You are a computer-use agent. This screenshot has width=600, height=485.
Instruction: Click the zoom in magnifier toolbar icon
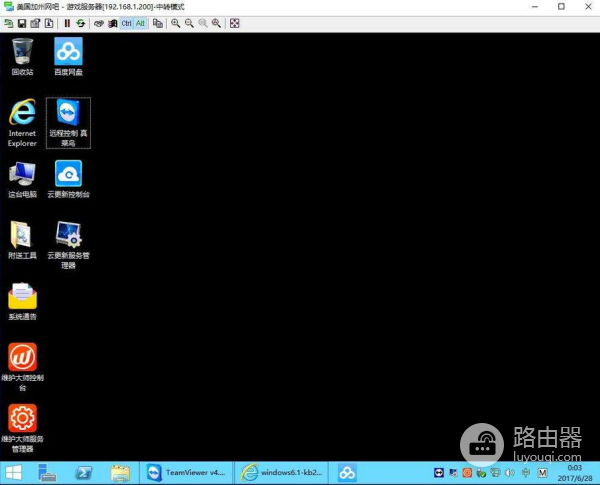[176, 22]
